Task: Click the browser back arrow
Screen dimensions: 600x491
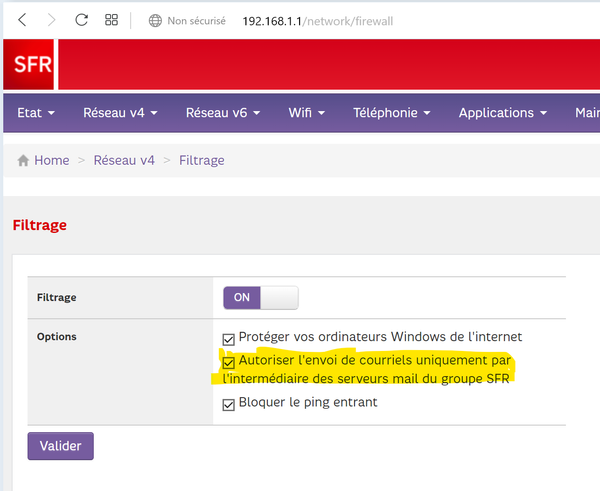Action: [22, 20]
